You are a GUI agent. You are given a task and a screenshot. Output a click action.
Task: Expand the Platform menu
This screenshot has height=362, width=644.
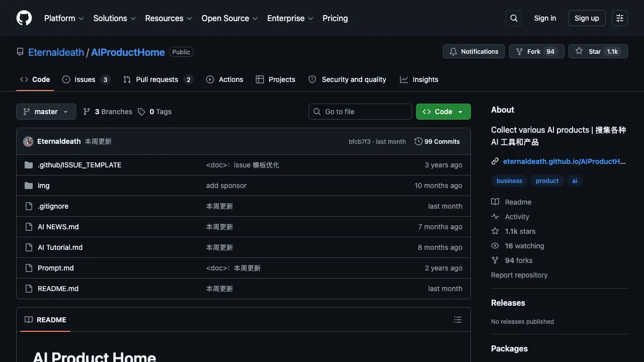coord(64,18)
